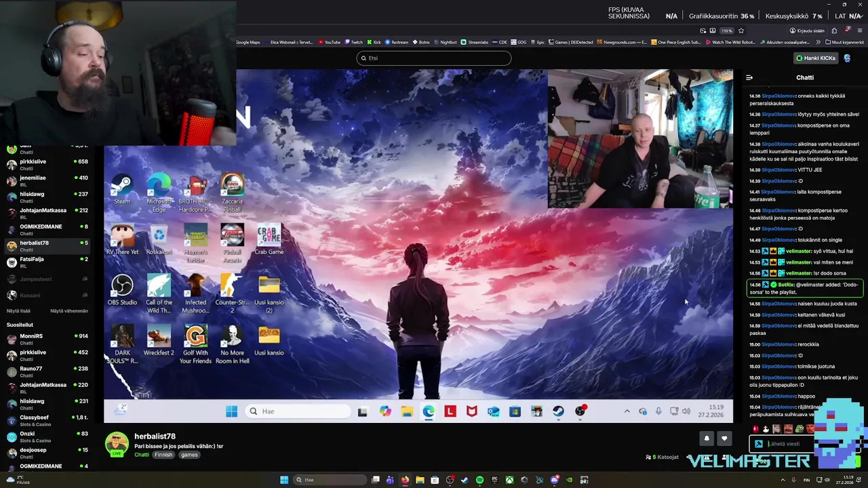
Task: Click the Steam icon in streamed taskbar
Action: 558,411
